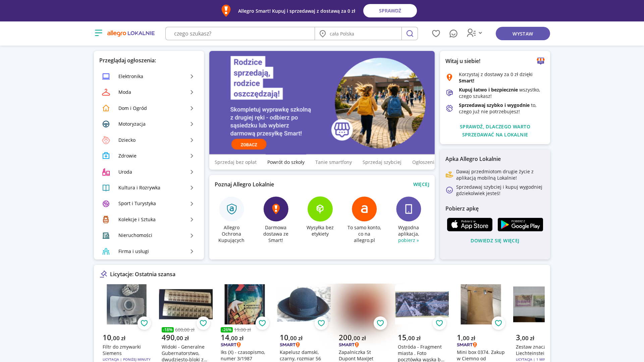This screenshot has width=644, height=362.
Task: Click the orange Allegro account icon
Action: (x=364, y=209)
